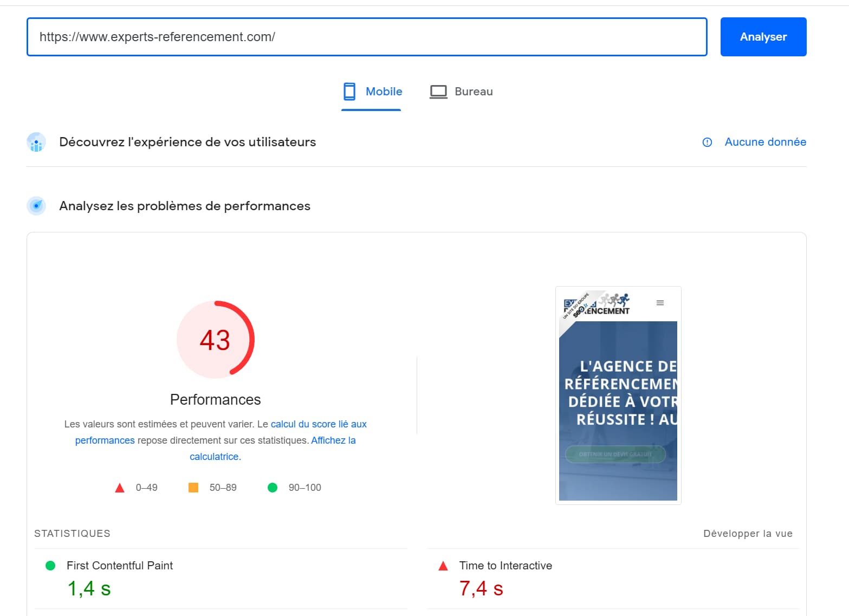Click the hamburger menu in the site preview
849x616 pixels.
pos(660,303)
